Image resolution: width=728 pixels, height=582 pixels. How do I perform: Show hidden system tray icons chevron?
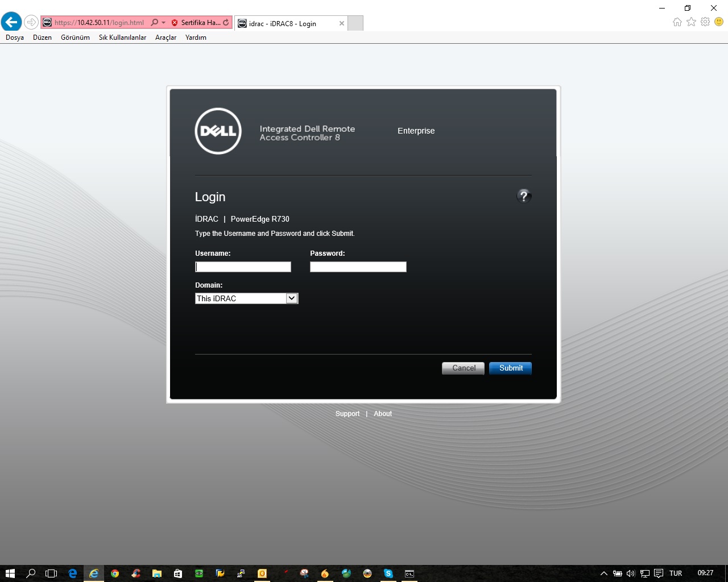[604, 573]
